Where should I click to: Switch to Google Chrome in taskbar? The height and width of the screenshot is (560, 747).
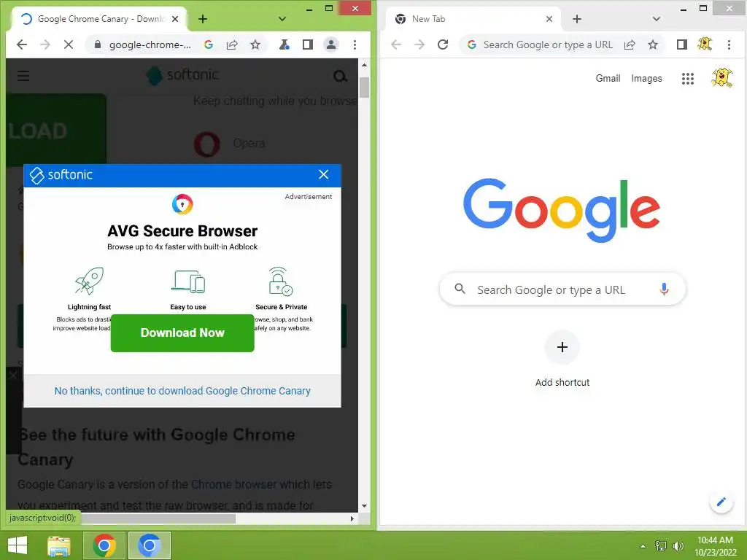click(105, 545)
